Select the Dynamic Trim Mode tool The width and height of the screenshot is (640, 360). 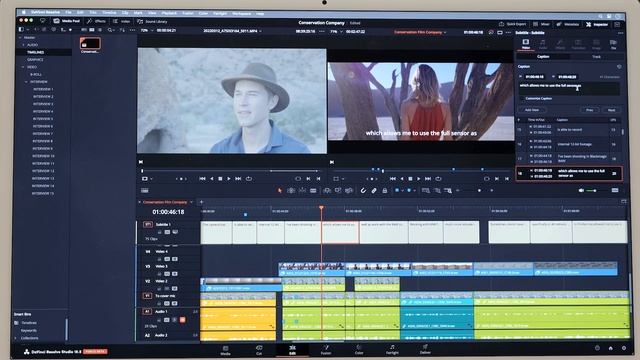[302, 191]
